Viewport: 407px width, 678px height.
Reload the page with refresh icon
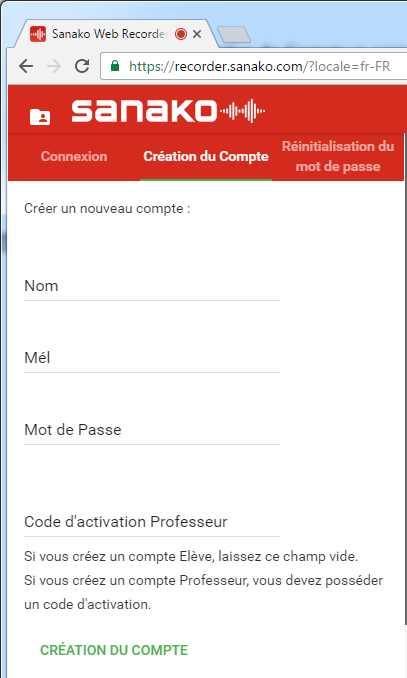click(x=82, y=66)
